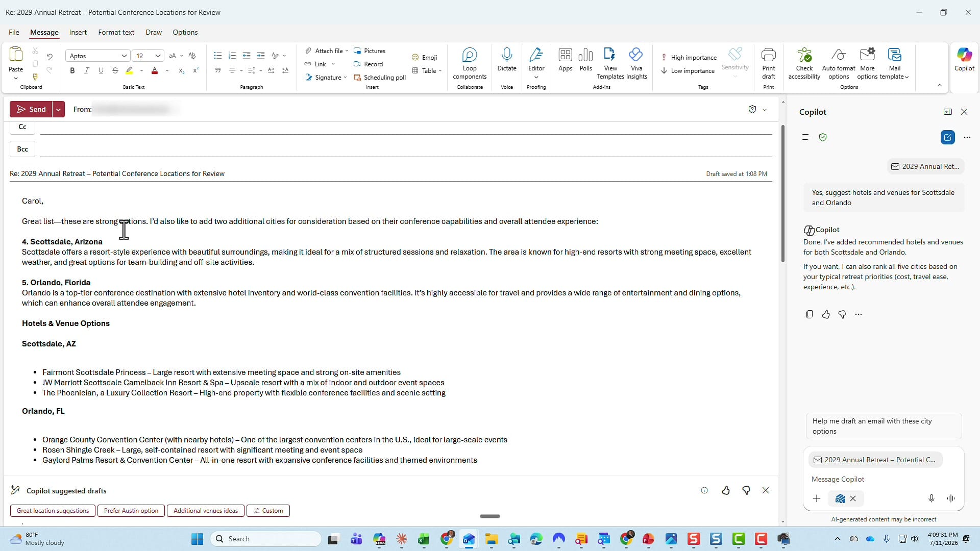Open the Copilot ribbon button
This screenshot has height=551, width=980.
click(x=964, y=59)
